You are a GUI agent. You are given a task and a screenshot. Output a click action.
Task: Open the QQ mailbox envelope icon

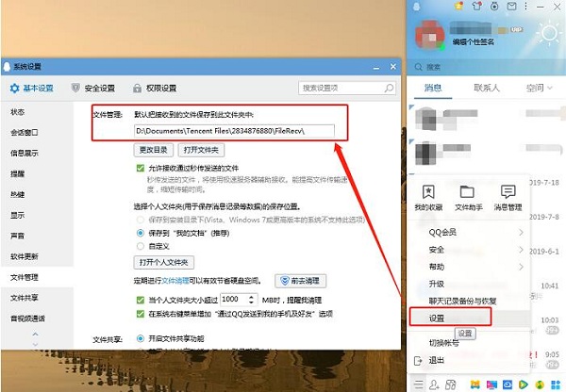tap(511, 7)
